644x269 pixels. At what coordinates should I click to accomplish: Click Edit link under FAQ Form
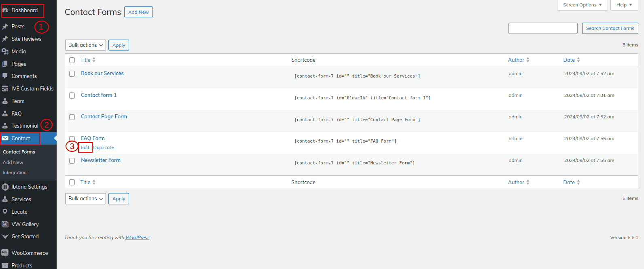(85, 147)
